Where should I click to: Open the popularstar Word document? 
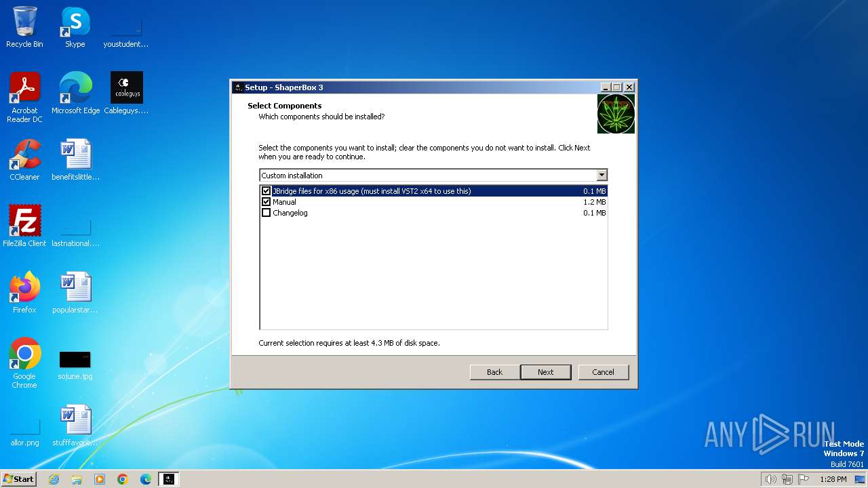[75, 293]
